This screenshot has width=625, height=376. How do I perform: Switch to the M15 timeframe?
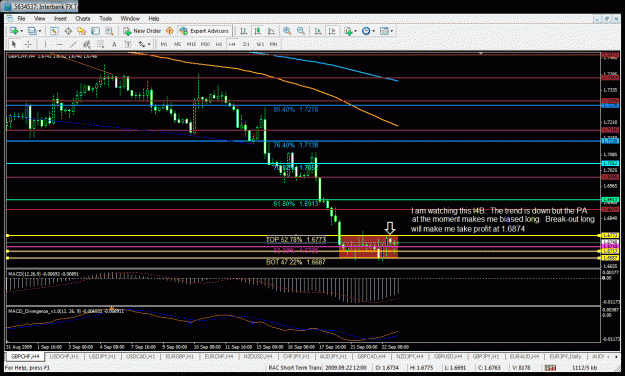(191, 44)
